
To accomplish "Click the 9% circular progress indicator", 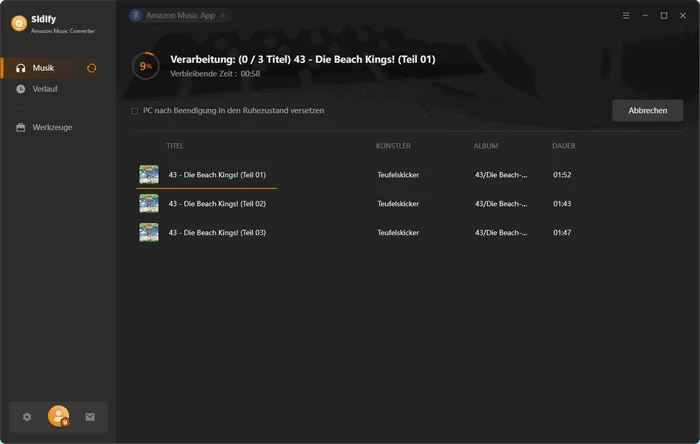I will (145, 66).
